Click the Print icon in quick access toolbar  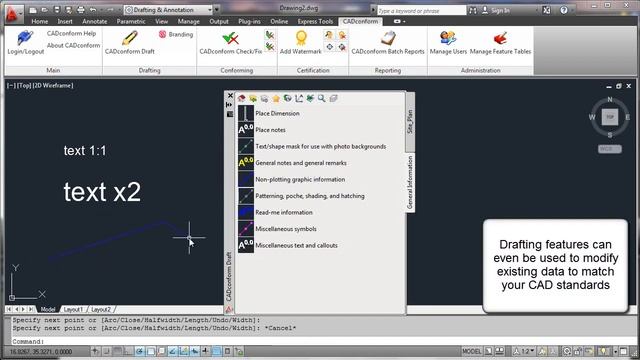pos(81,10)
